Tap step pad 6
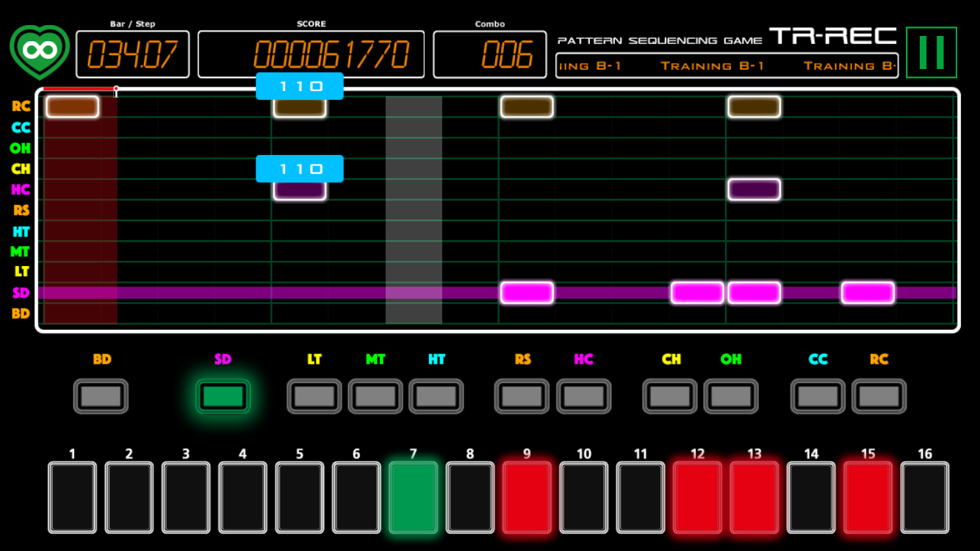Viewport: 980px width, 551px height. pos(356,497)
